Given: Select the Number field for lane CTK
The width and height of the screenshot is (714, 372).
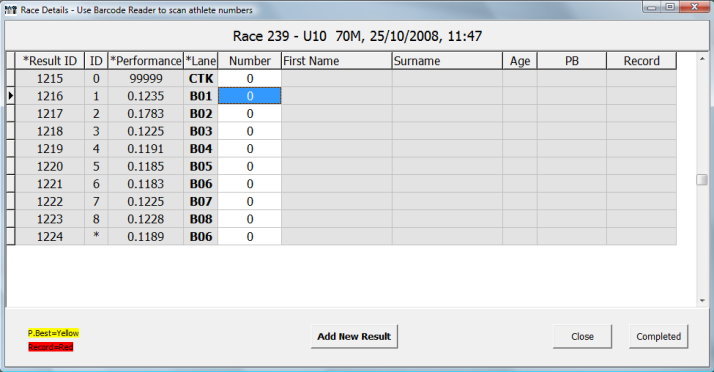Looking at the screenshot, I should [x=250, y=78].
